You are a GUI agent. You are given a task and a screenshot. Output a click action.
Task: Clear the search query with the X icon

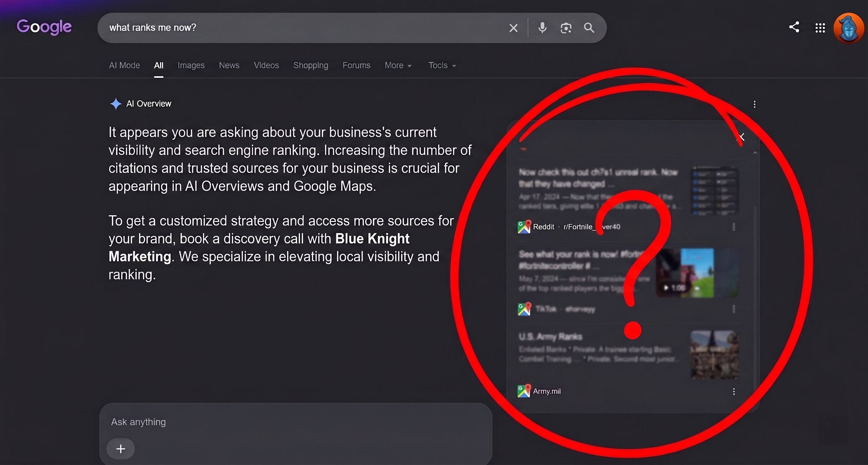tap(513, 28)
